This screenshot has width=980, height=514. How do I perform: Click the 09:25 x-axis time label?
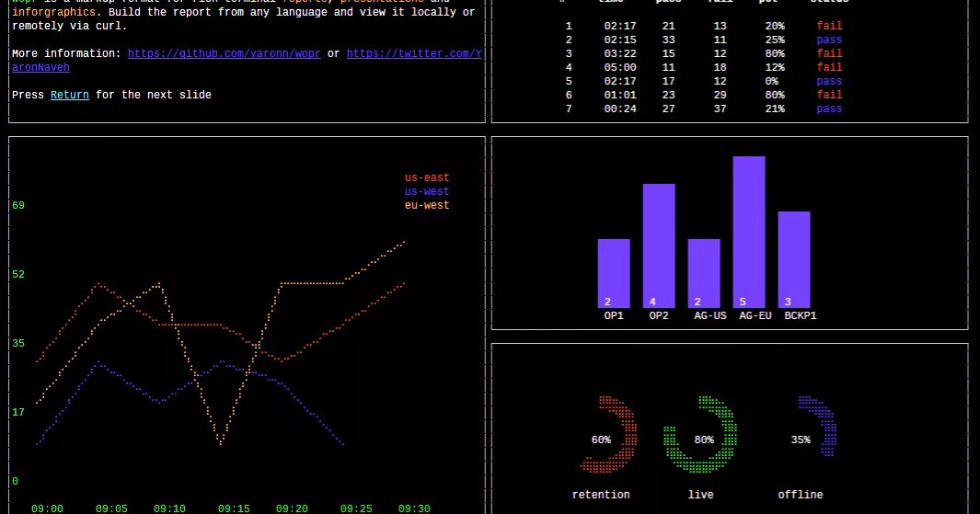(356, 508)
